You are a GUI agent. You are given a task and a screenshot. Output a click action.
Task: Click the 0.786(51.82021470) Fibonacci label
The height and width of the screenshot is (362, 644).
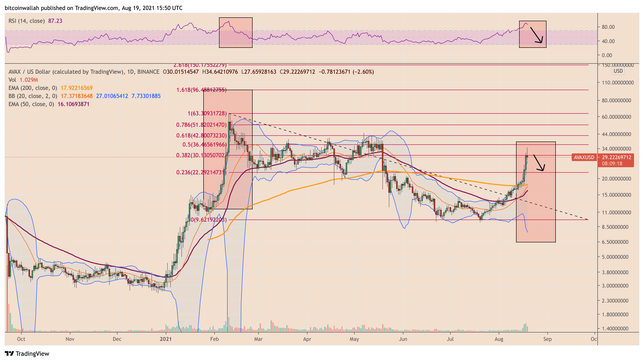pos(201,125)
